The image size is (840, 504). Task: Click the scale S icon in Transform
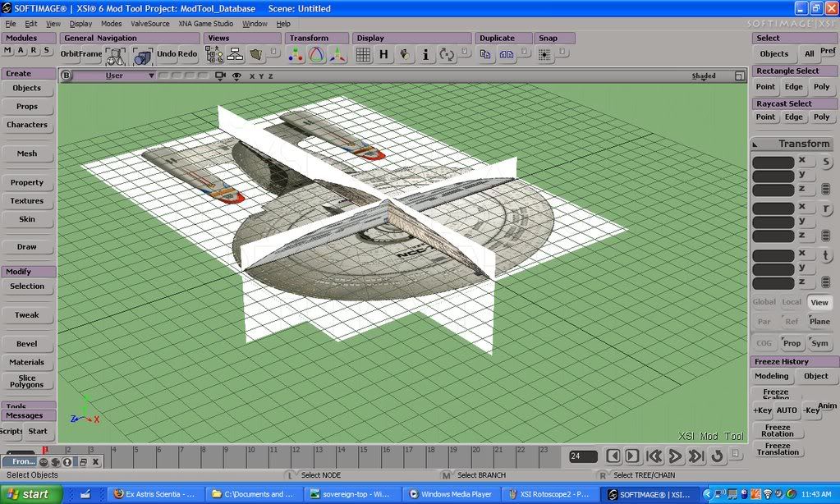pyautogui.click(x=826, y=163)
